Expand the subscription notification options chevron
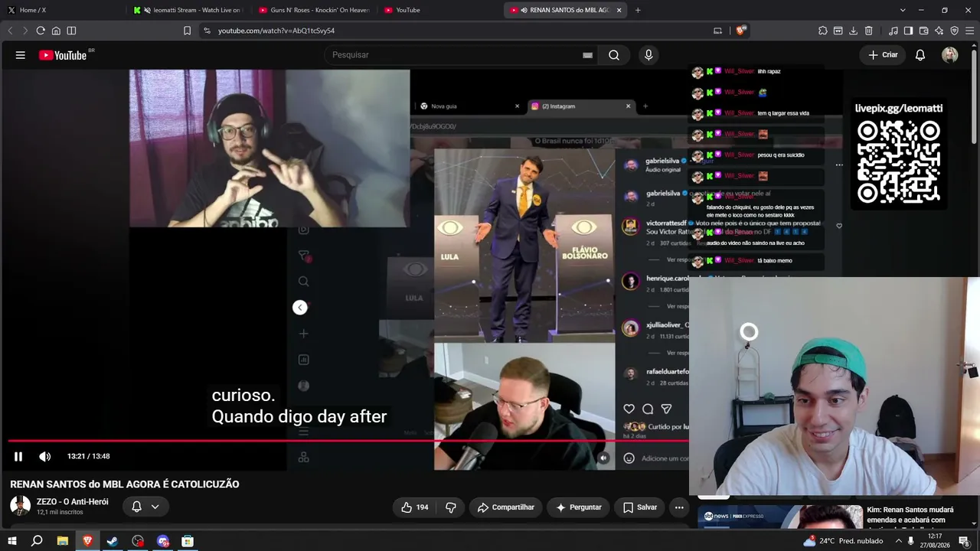The image size is (980, 551). coord(155,507)
